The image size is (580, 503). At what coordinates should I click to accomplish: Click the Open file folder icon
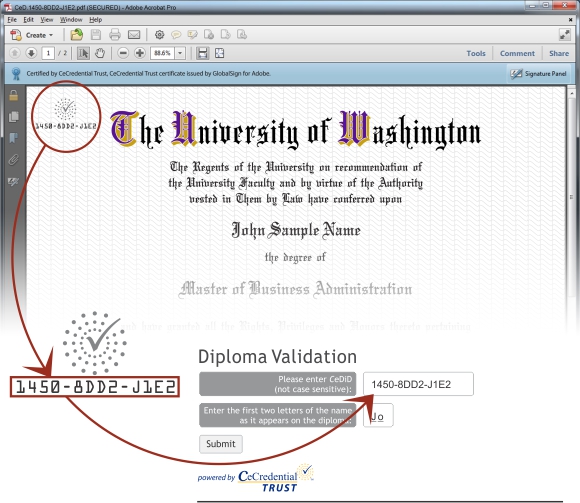point(77,35)
